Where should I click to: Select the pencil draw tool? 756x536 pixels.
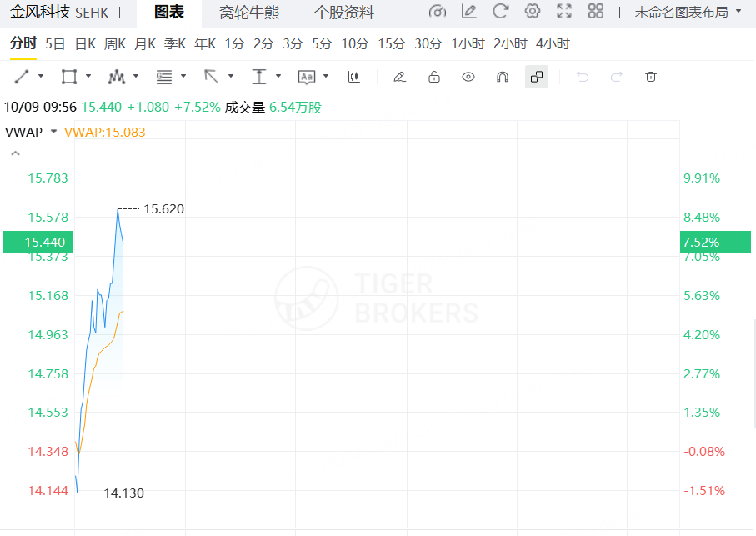click(399, 77)
